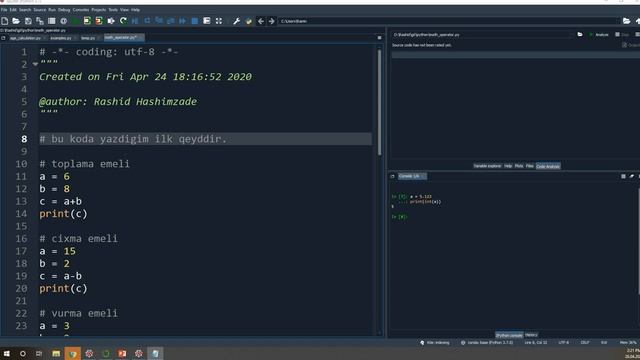Viewport: 640px width, 360px height.
Task: Click the UTF-8 encoding status
Action: coord(563,342)
